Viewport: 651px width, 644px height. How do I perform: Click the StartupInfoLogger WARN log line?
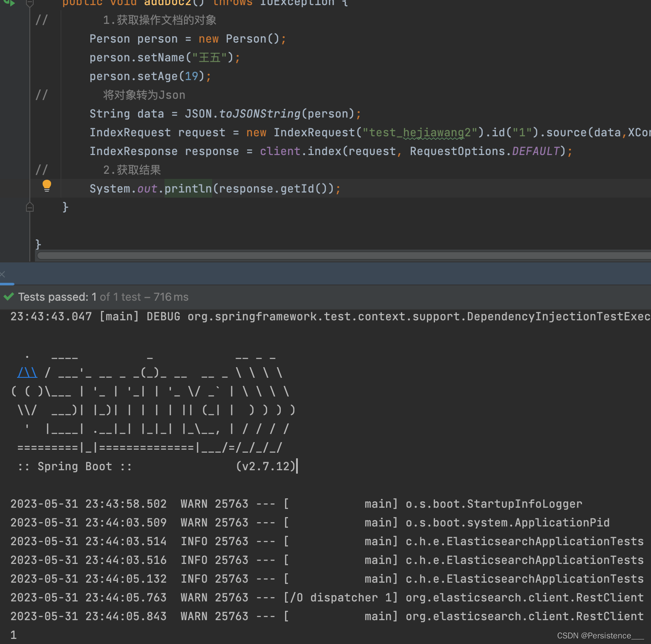click(297, 504)
